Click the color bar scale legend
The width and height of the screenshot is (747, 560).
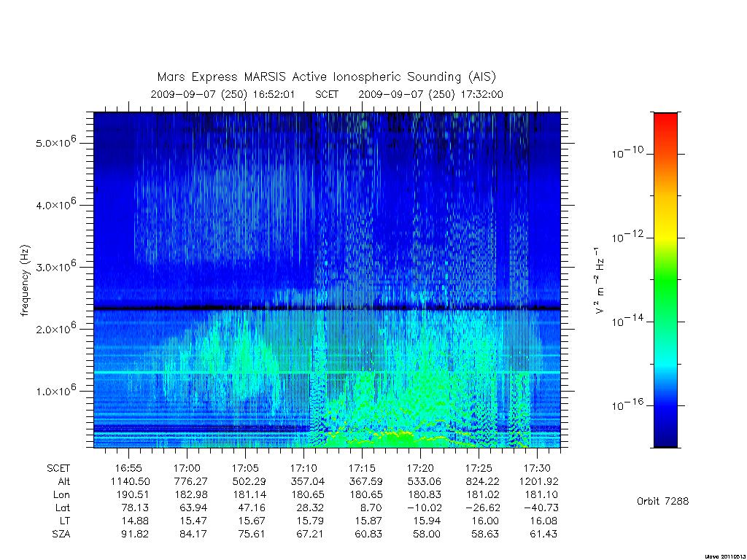[665, 280]
